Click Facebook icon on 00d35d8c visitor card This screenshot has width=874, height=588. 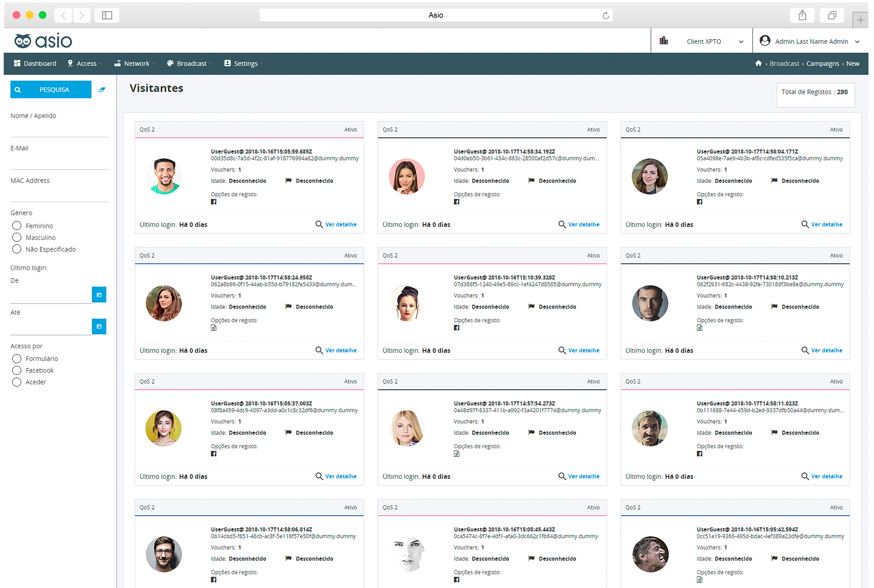[x=213, y=202]
